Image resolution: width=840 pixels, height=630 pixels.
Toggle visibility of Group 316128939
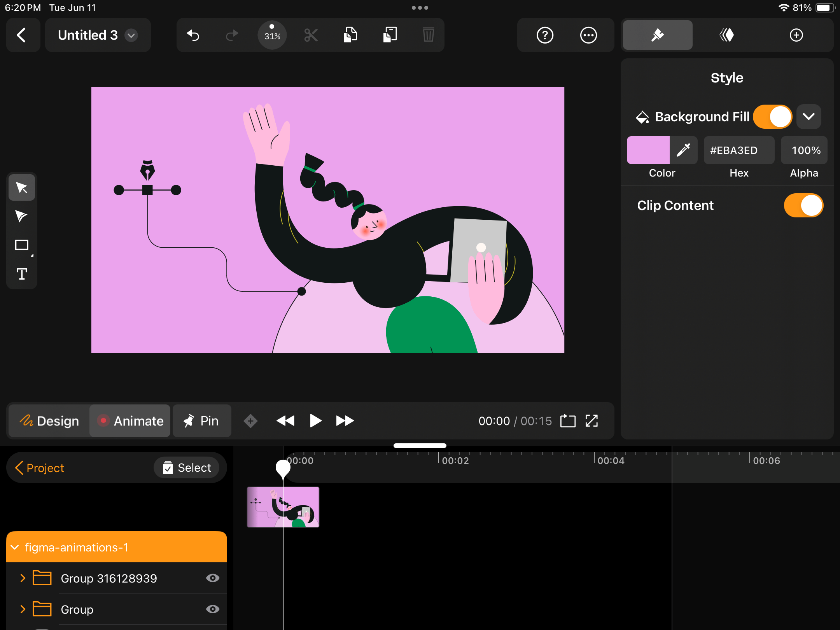pos(213,578)
